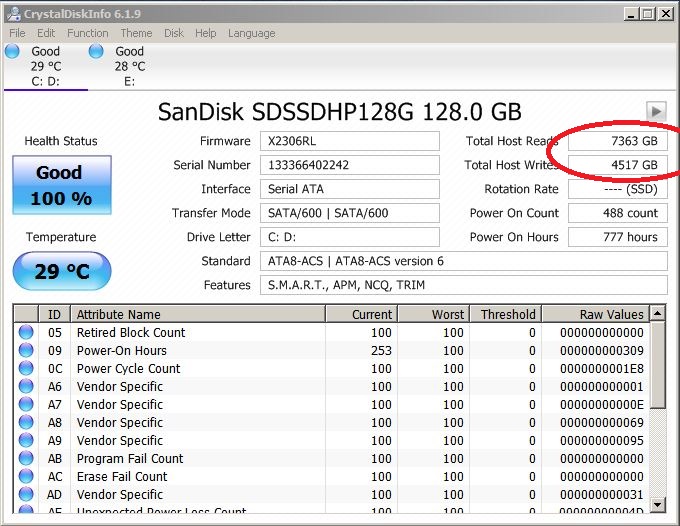Click the ID column header

click(55, 314)
